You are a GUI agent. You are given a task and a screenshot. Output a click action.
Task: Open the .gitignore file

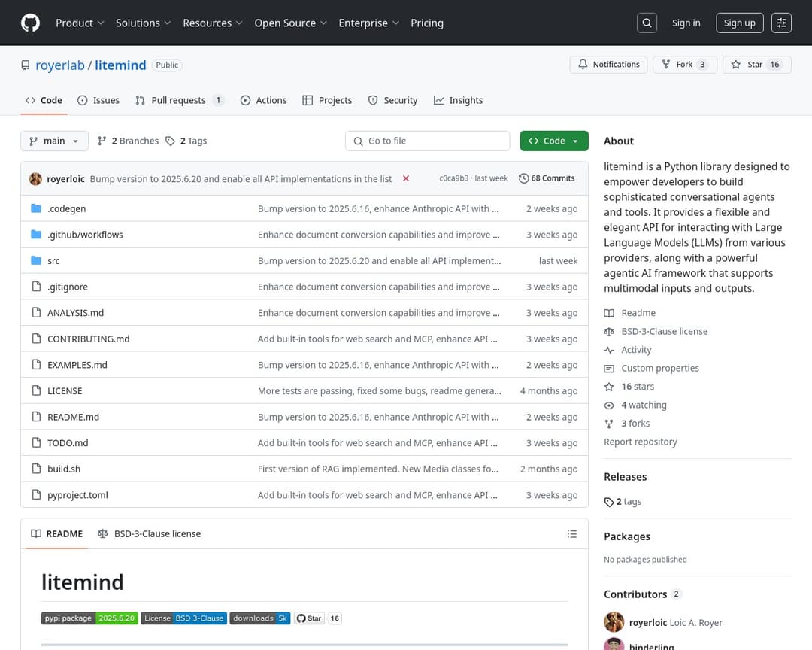point(68,287)
